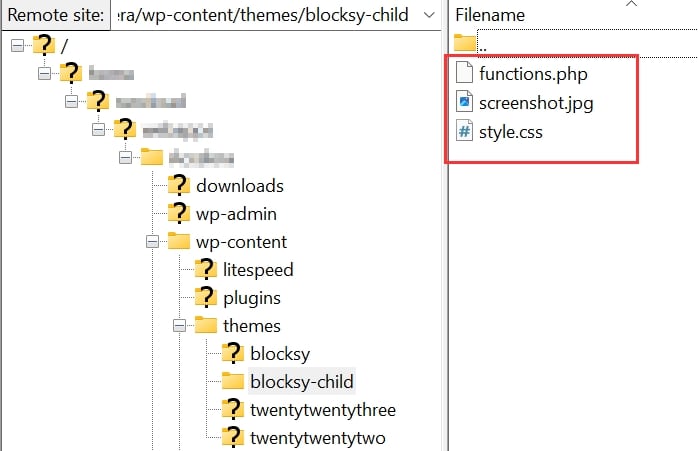The width and height of the screenshot is (698, 451).
Task: Click the litespeed folder question-mark icon
Action: tap(206, 269)
